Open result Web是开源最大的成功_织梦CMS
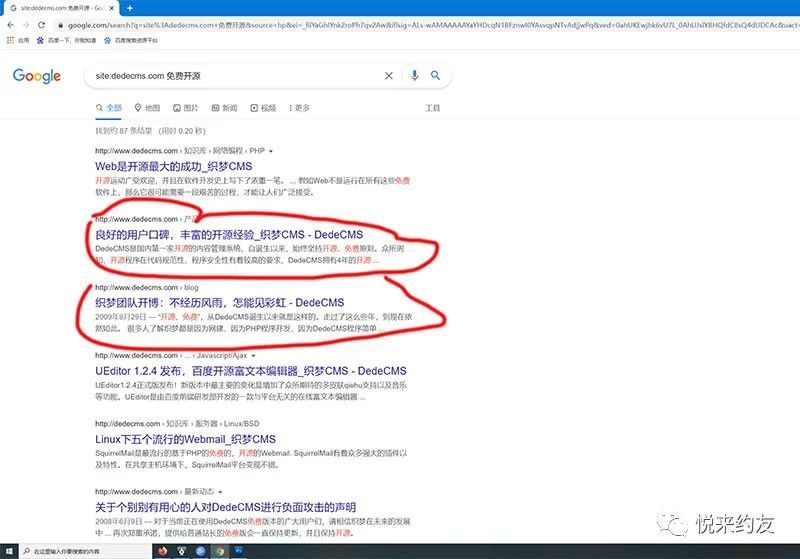The width and height of the screenshot is (800, 559). coord(173,166)
